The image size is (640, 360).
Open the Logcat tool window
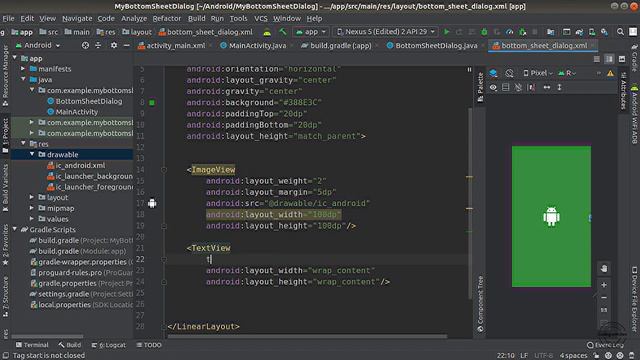(x=109, y=345)
